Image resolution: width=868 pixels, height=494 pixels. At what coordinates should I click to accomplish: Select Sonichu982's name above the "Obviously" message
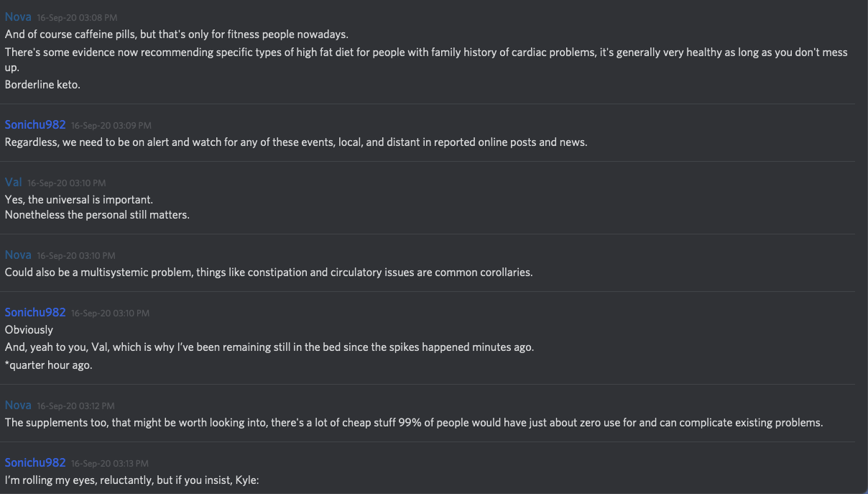pyautogui.click(x=35, y=312)
